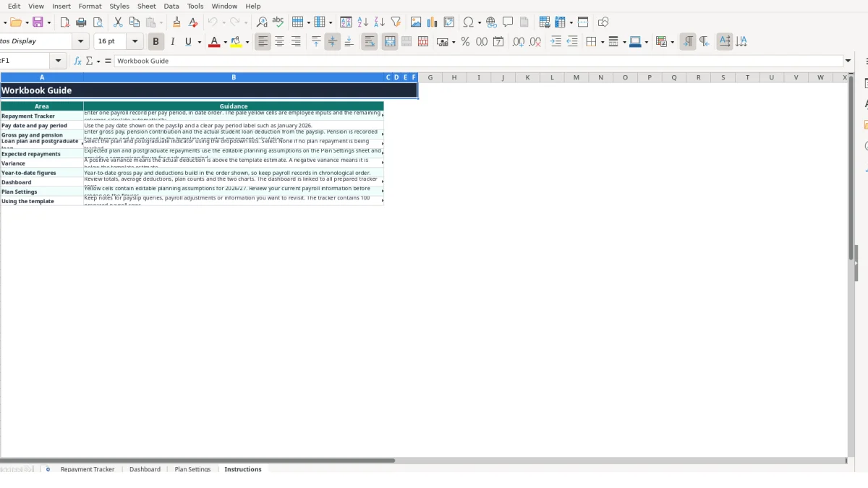Image resolution: width=868 pixels, height=488 pixels.
Task: Toggle Underline formatting
Action: tap(188, 42)
